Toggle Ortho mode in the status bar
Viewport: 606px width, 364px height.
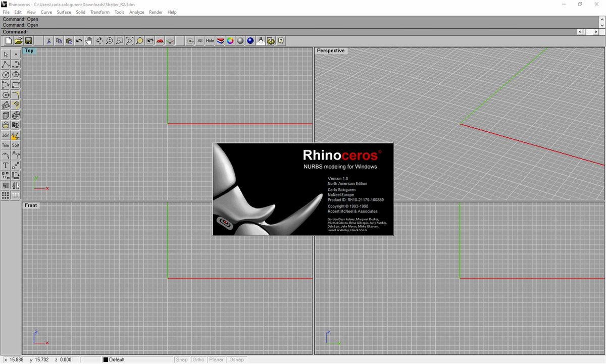pos(199,359)
